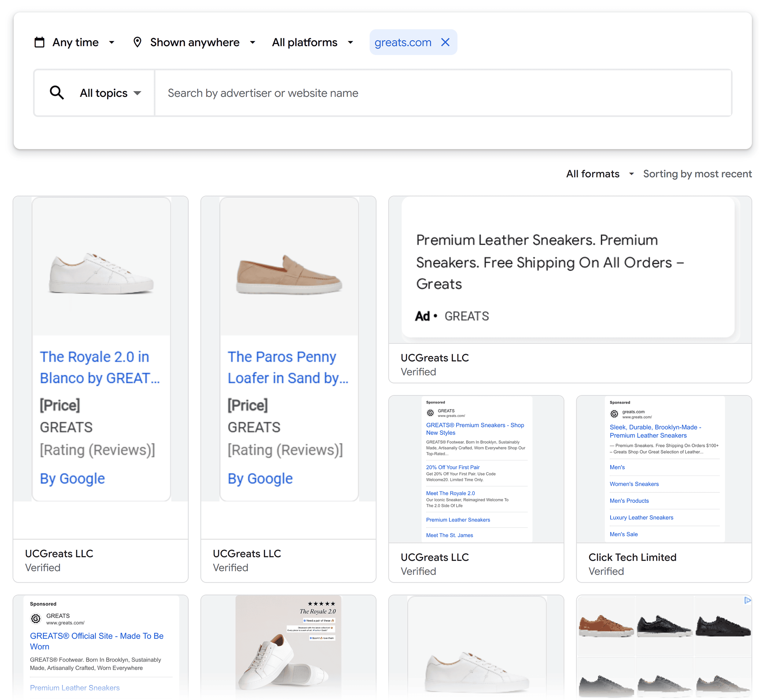Click the Meet The Royale 2.0 sitelink
The image size is (764, 700).
coord(450,493)
